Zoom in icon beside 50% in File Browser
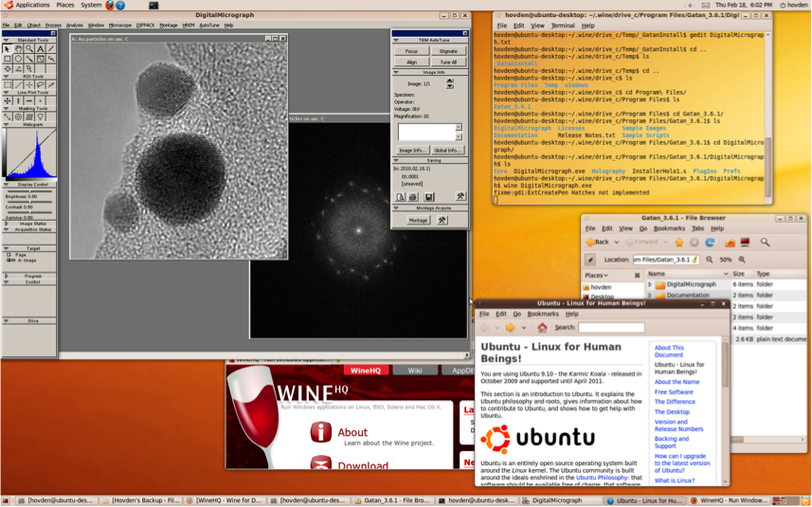The width and height of the screenshot is (812, 507). click(742, 260)
